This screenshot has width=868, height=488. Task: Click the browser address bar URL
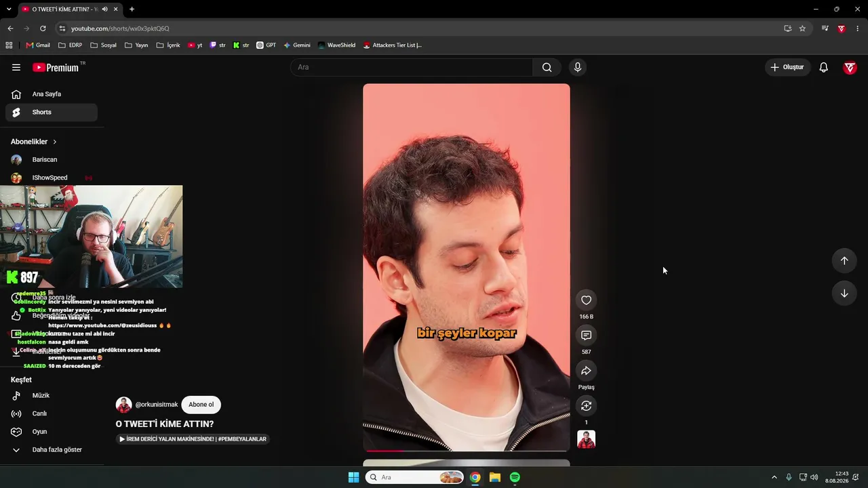click(120, 28)
